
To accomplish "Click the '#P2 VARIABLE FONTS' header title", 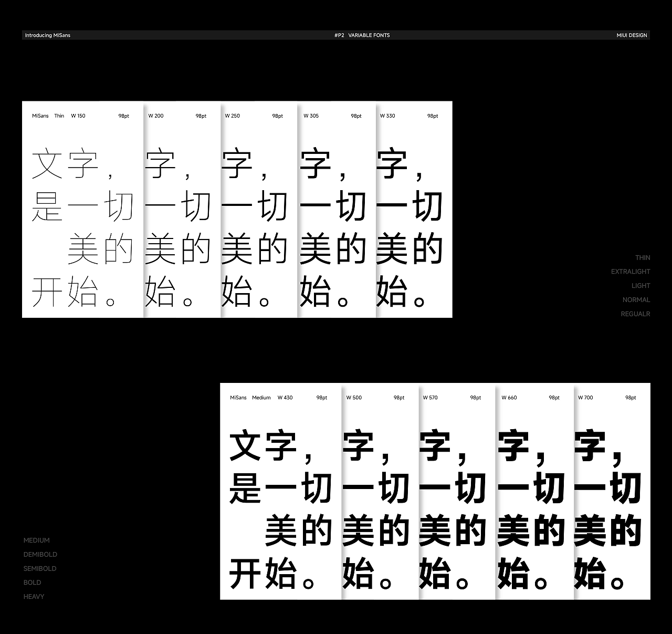I will [x=362, y=35].
